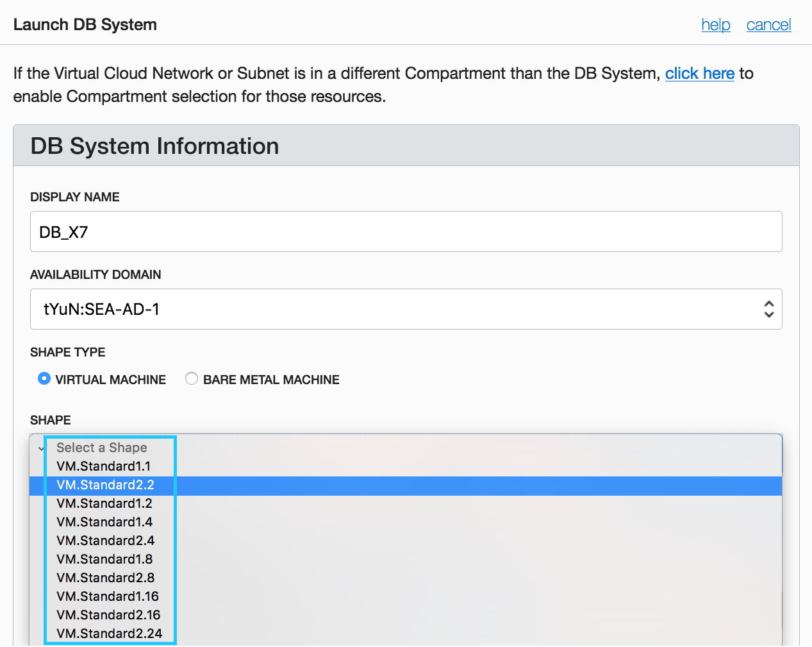Select VM.Standard1.4 shape option
Viewport: 812px width, 647px height.
104,522
